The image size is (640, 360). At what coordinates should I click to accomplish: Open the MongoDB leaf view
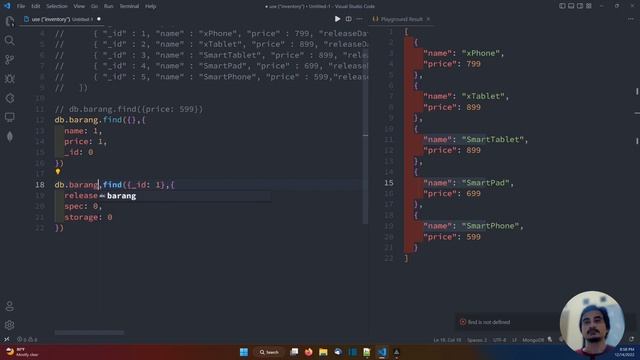tap(10, 137)
